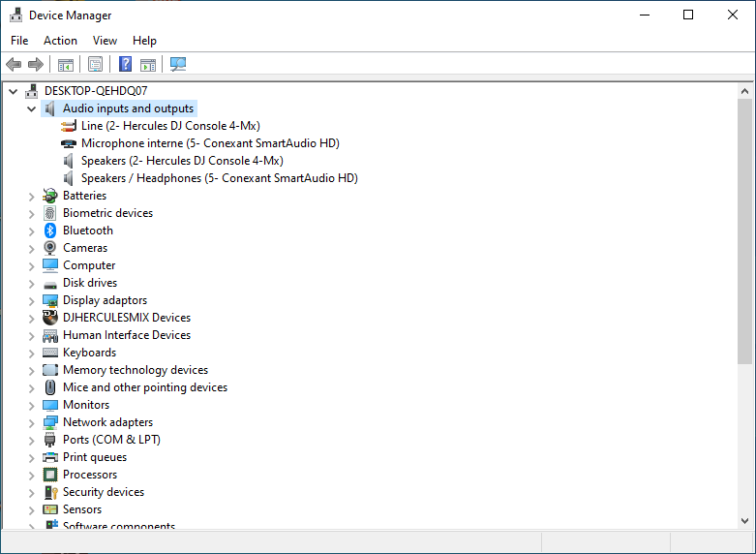
Task: Click the scrollbar down arrow
Action: click(744, 521)
